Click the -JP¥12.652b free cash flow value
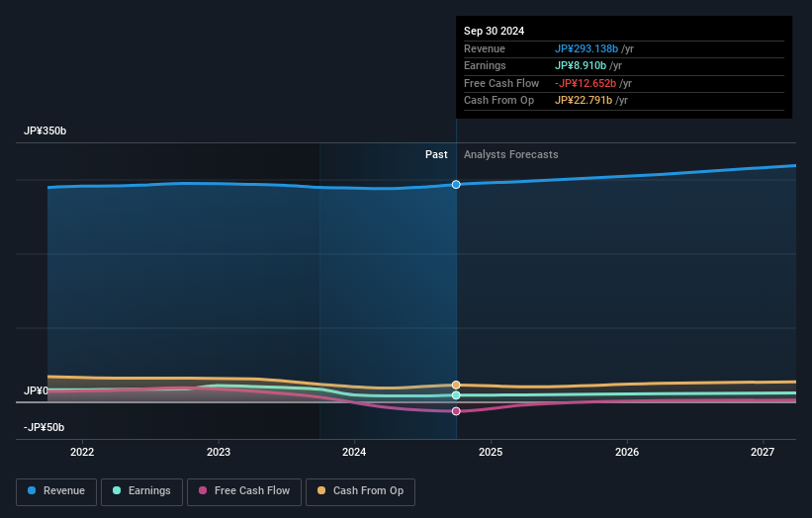The width and height of the screenshot is (812, 518). pos(586,83)
